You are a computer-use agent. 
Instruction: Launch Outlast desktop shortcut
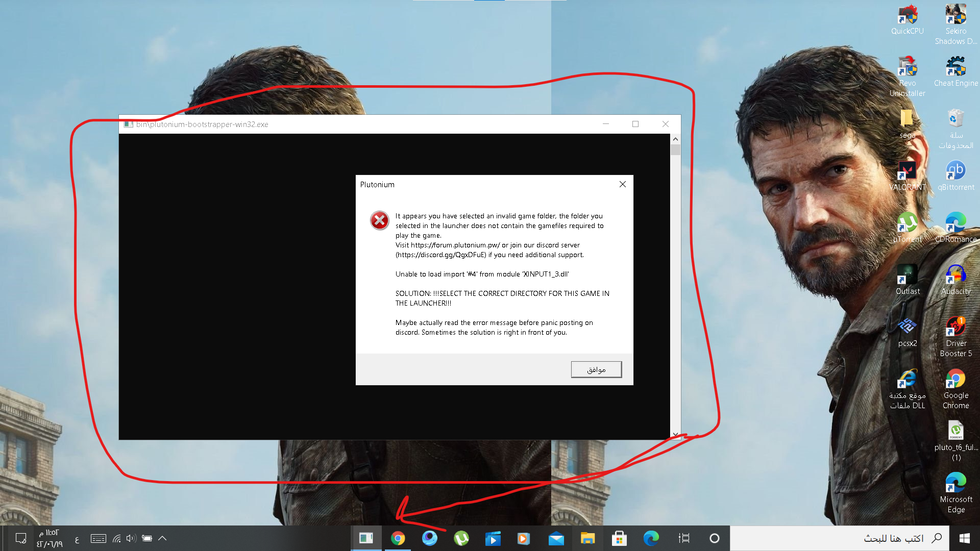pyautogui.click(x=907, y=280)
